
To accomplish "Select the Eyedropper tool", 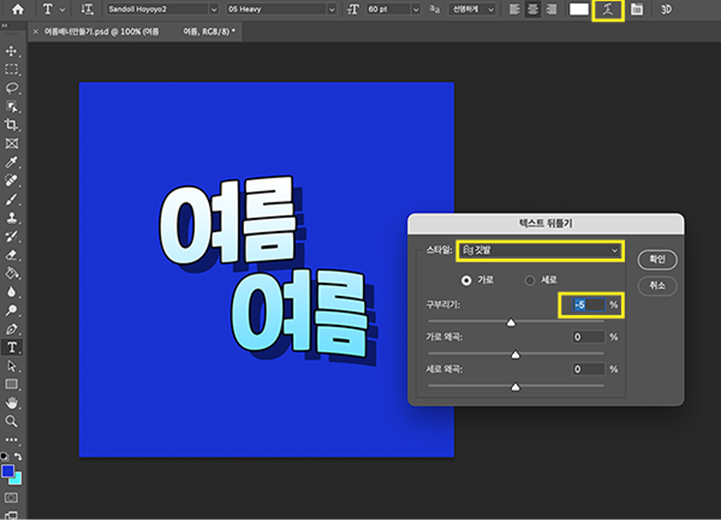I will tap(12, 162).
